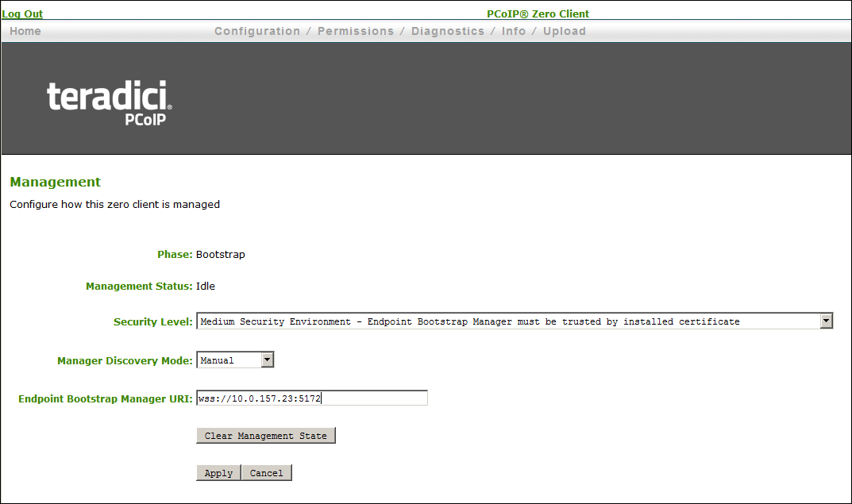Open the Upload menu
Image resolution: width=852 pixels, height=504 pixels.
pyautogui.click(x=565, y=31)
